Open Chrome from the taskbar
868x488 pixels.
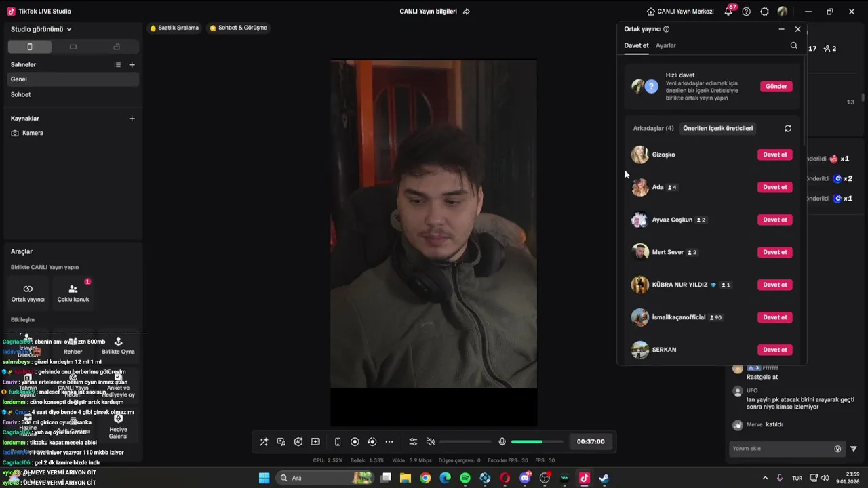(x=425, y=478)
